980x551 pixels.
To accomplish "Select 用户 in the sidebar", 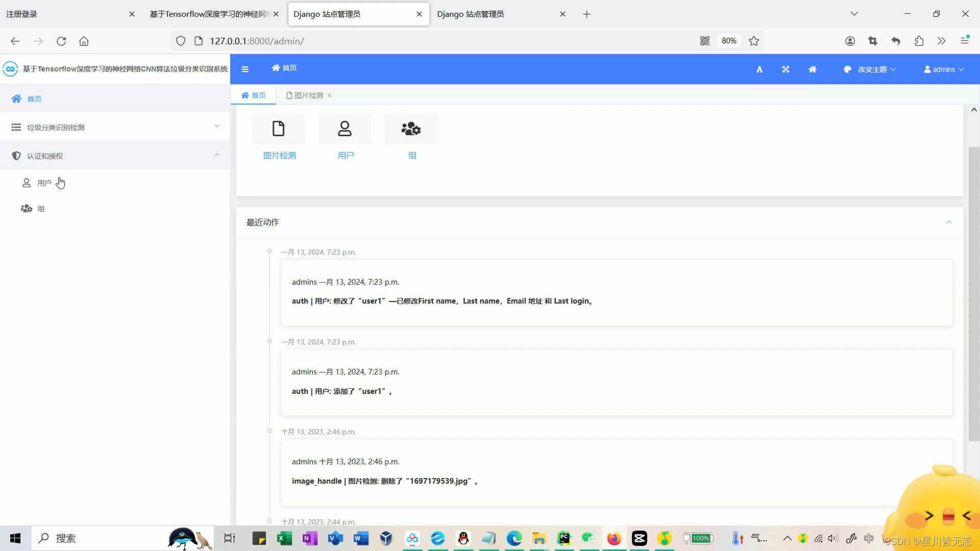I will (44, 183).
